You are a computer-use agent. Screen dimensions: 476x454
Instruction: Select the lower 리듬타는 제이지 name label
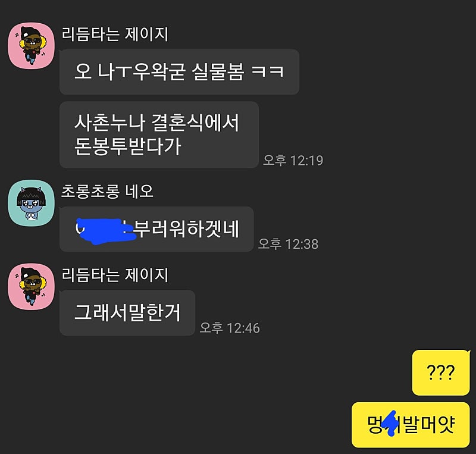coord(115,275)
